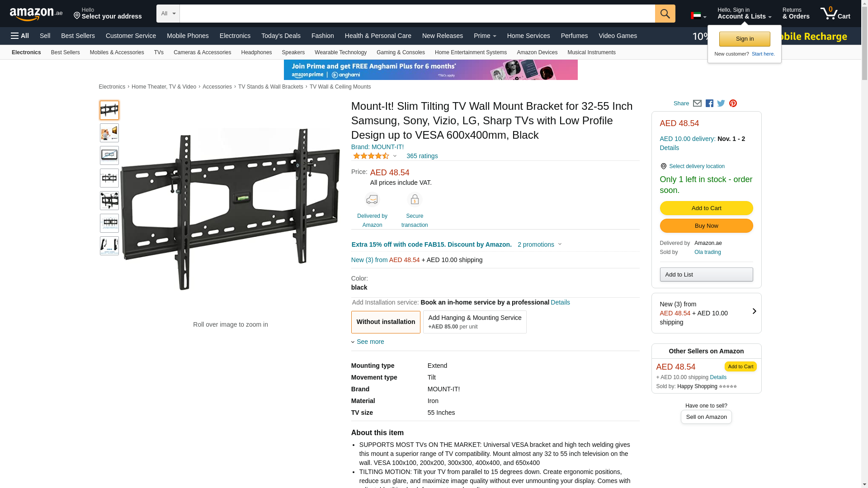Screen dimensions: 868x488
Task: Click into the search text field
Action: [x=417, y=14]
